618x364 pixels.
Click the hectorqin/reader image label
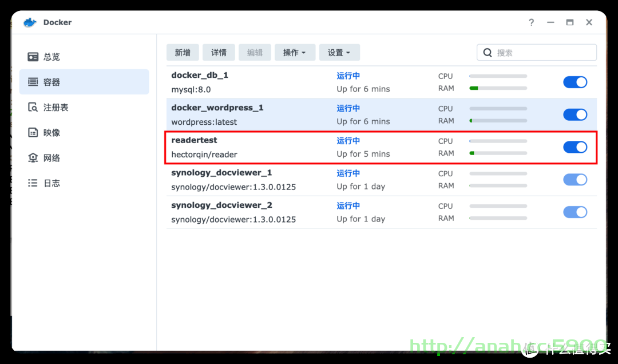(204, 155)
